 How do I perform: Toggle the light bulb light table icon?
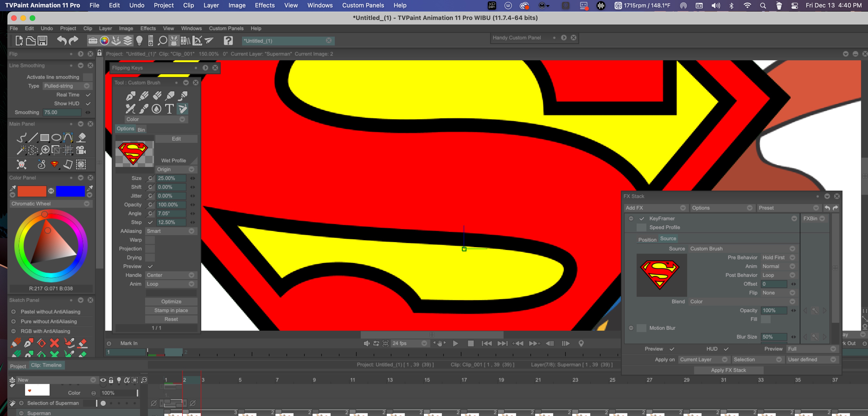coord(139,41)
